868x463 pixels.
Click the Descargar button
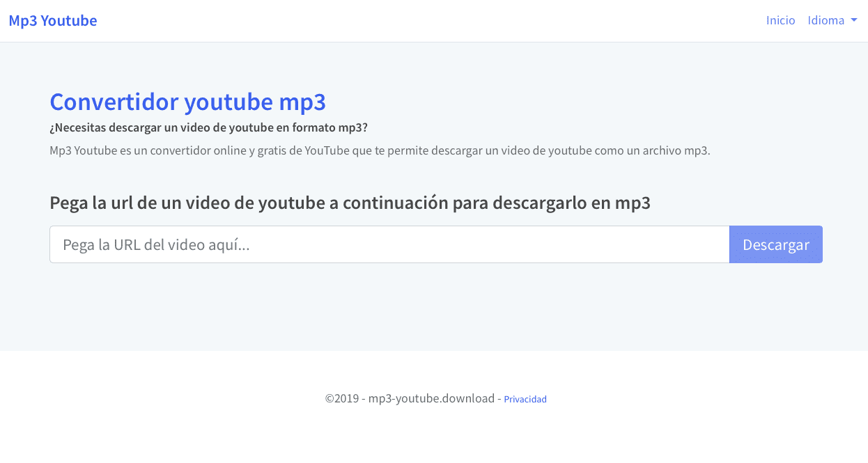[x=776, y=244]
